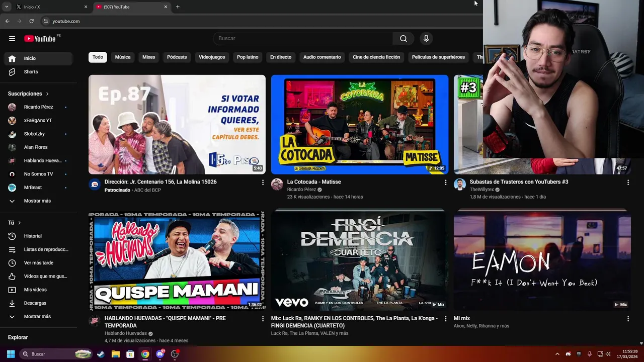644x362 pixels.
Task: Select the Audio comentario filter chip
Action: point(322,57)
